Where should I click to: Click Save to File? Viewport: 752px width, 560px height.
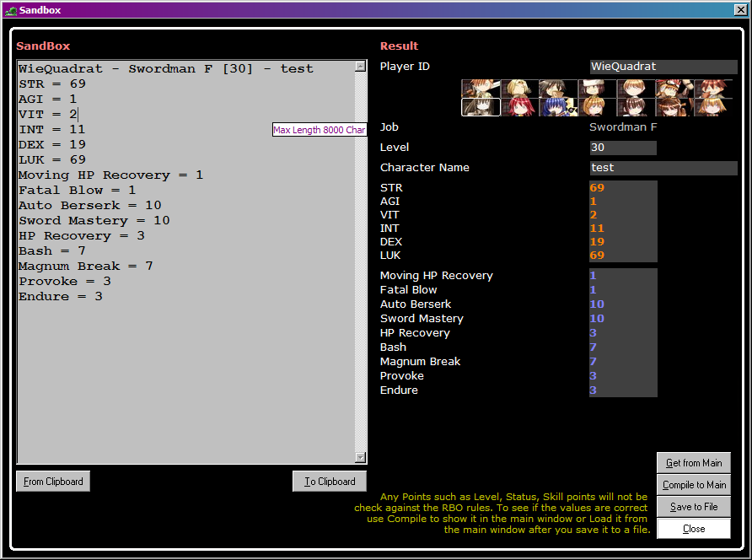[x=694, y=507]
